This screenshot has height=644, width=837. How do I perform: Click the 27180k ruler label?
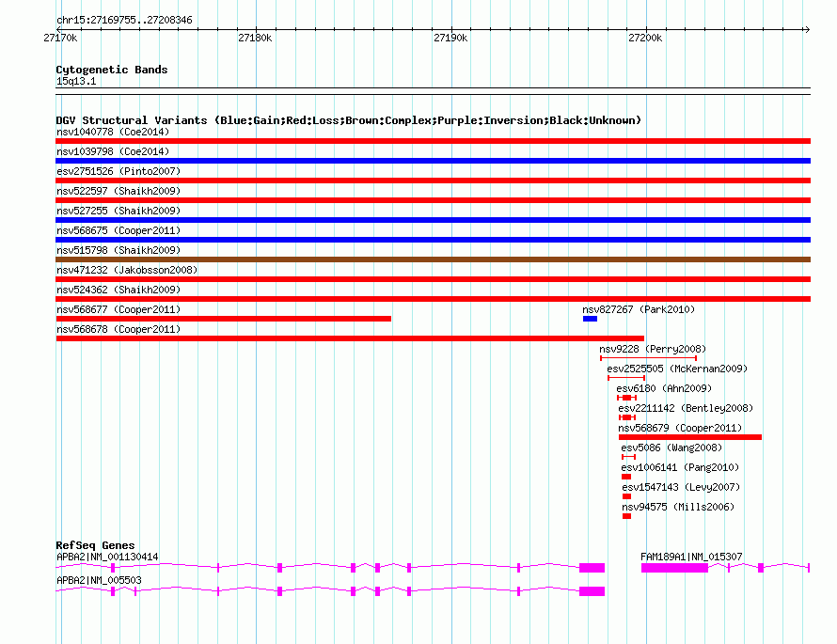255,38
